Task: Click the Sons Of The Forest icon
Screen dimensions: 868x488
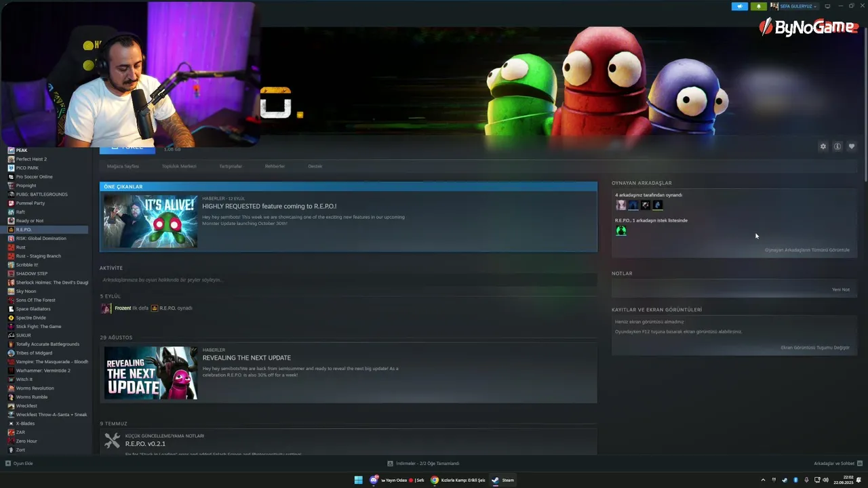Action: click(11, 300)
